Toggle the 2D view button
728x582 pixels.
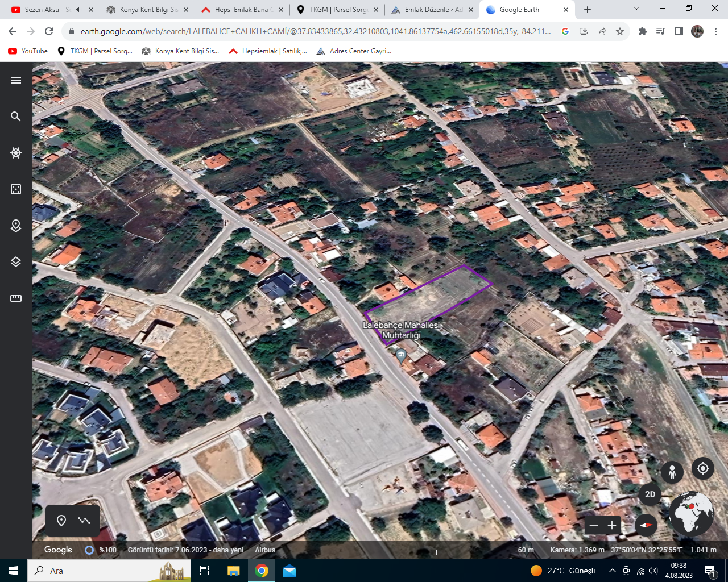point(650,494)
